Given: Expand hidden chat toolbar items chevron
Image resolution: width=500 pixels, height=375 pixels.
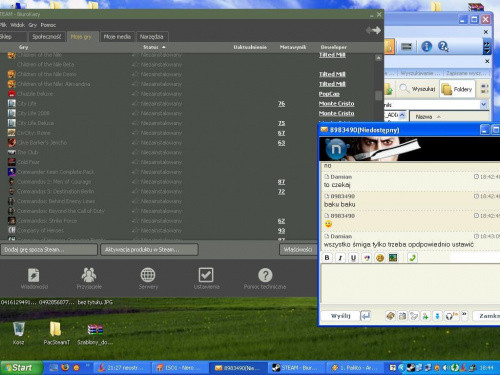Looking at the screenshot, I should click(x=464, y=315).
